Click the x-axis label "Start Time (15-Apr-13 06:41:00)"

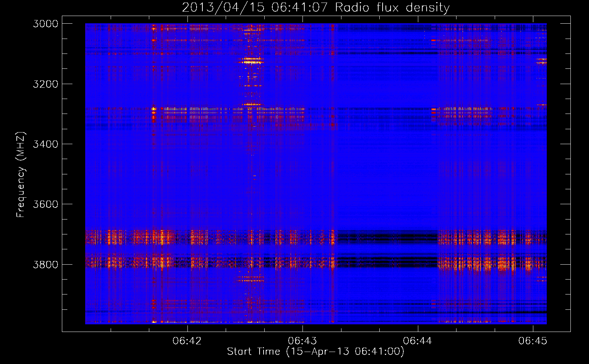(x=316, y=352)
